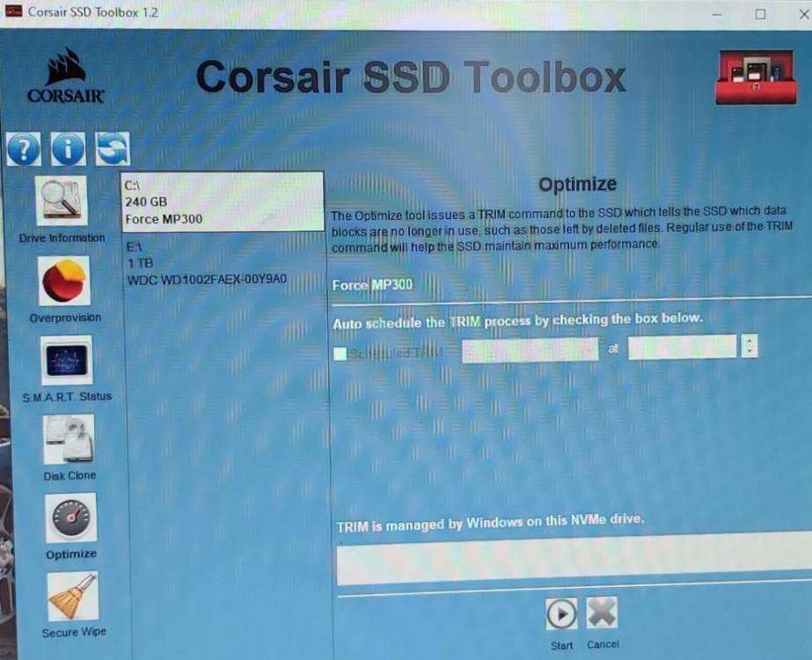Select the Optimize gauge tool
Screen dimensions: 812x660
[71, 517]
